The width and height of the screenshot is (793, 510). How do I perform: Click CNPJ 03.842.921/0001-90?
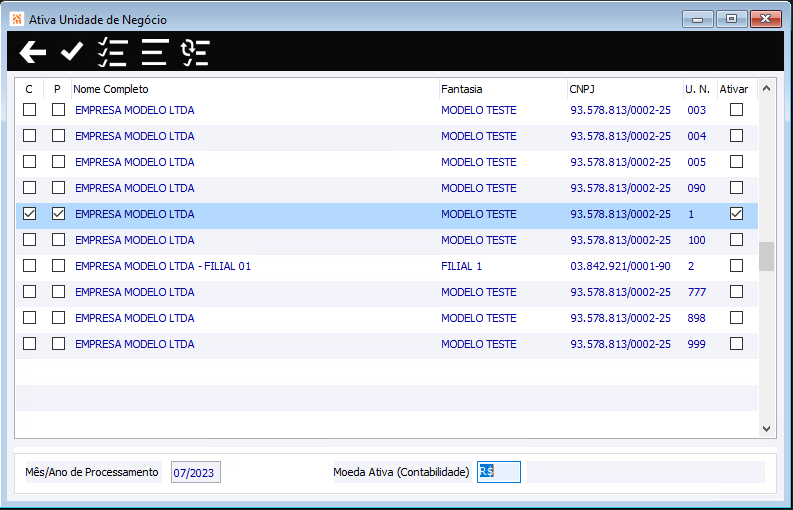click(621, 266)
